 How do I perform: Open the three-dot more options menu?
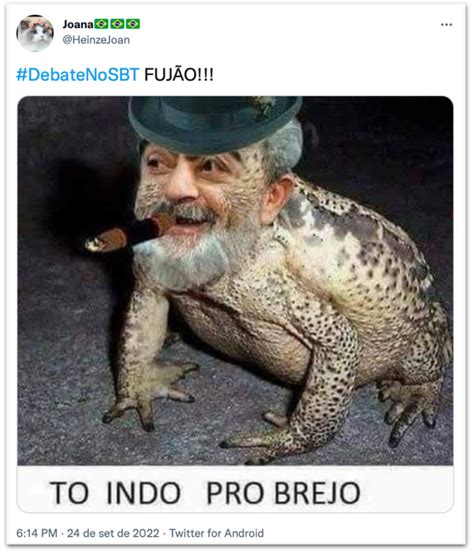click(x=446, y=24)
